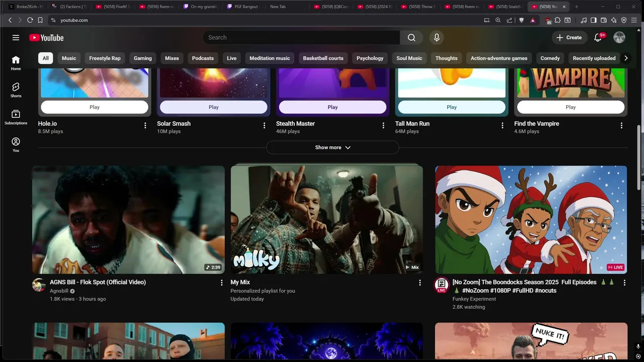Select the Recently uploaded chip
This screenshot has width=644, height=362.
click(x=594, y=58)
